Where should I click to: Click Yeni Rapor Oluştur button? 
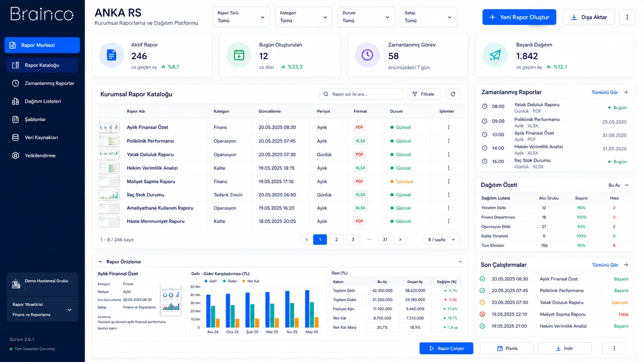tap(519, 17)
